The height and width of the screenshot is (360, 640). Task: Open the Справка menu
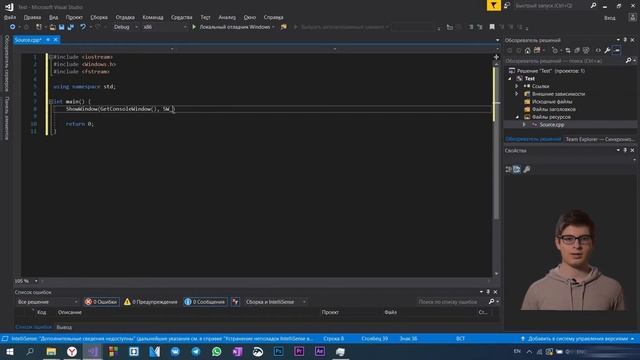pyautogui.click(x=273, y=17)
